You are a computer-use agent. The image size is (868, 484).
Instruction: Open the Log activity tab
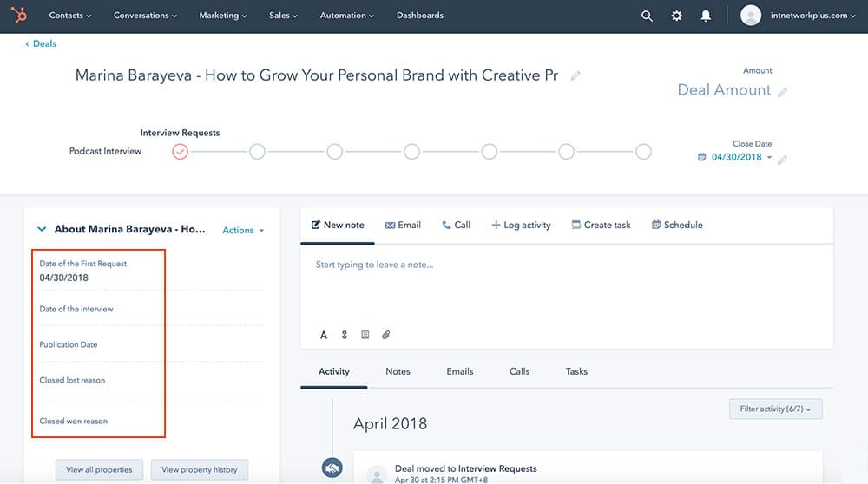521,226
